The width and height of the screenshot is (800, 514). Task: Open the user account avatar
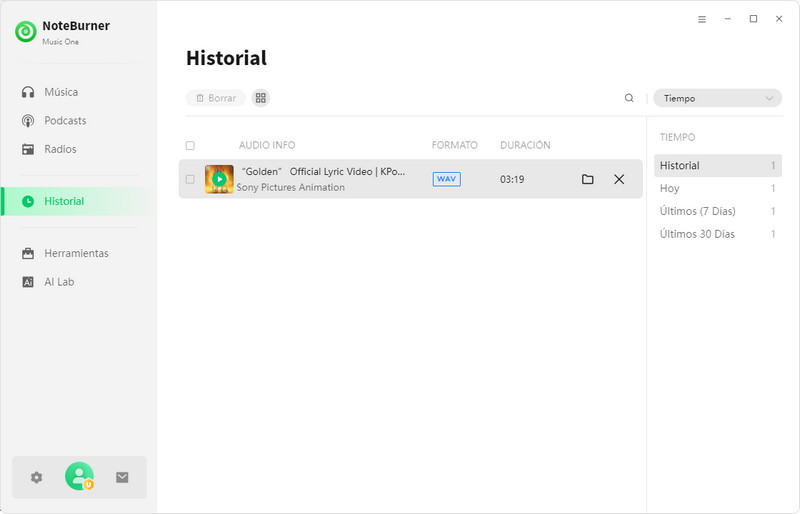[80, 476]
